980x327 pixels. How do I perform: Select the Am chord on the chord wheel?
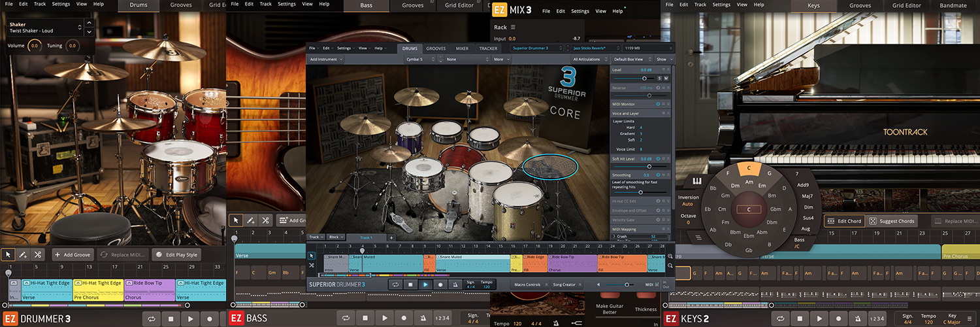(749, 182)
